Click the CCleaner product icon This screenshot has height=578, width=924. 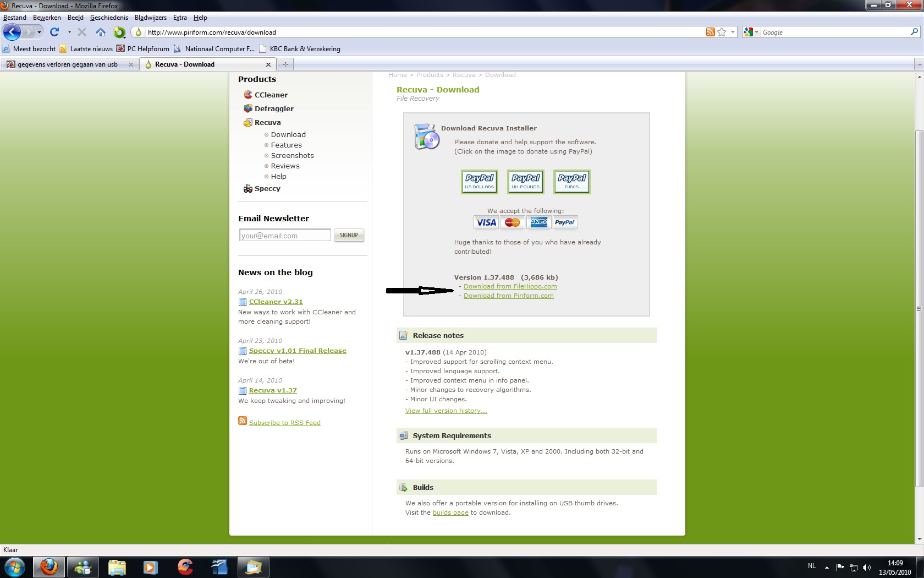[248, 95]
